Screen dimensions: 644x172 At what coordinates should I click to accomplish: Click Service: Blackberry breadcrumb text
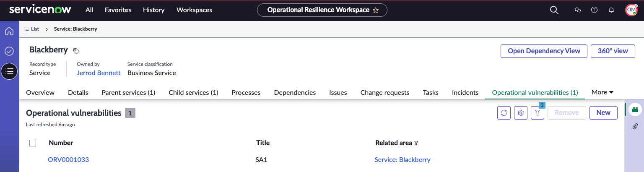[75, 29]
